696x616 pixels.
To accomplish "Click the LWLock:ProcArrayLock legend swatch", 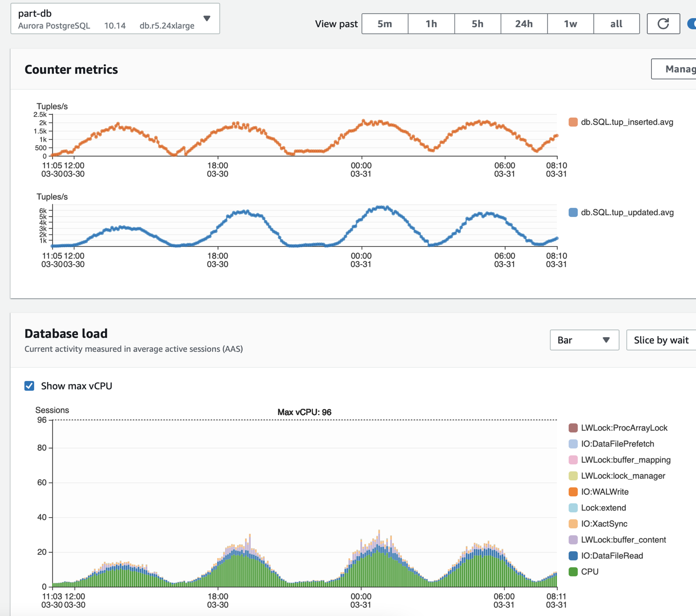I will pos(573,428).
